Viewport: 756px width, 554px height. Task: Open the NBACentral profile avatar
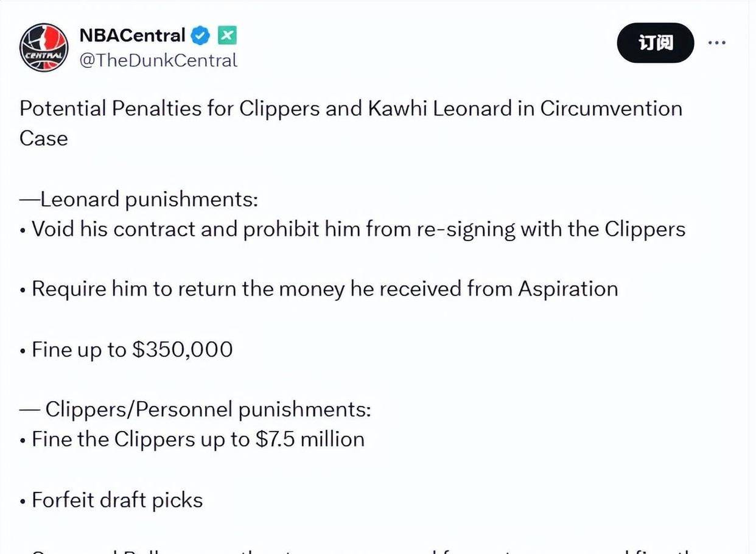coord(44,47)
